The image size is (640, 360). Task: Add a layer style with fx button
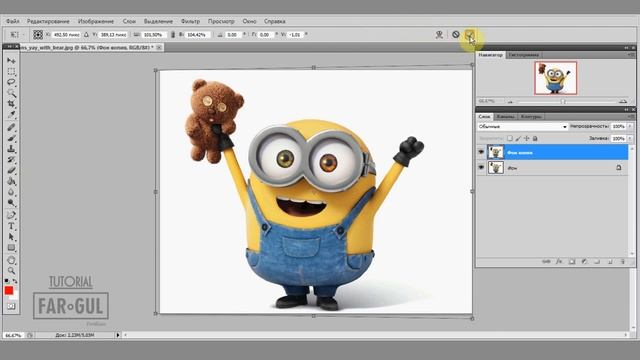pos(559,262)
